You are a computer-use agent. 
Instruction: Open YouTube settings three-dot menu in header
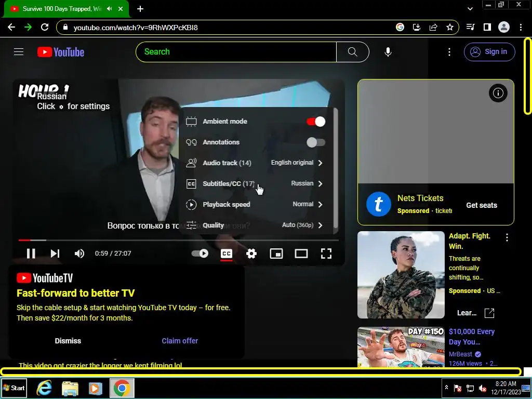click(x=449, y=52)
